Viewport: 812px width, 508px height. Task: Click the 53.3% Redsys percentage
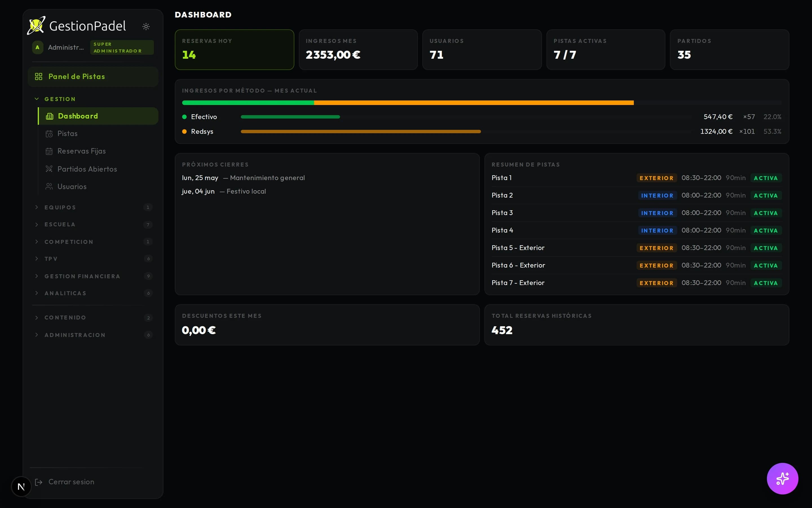point(772,131)
